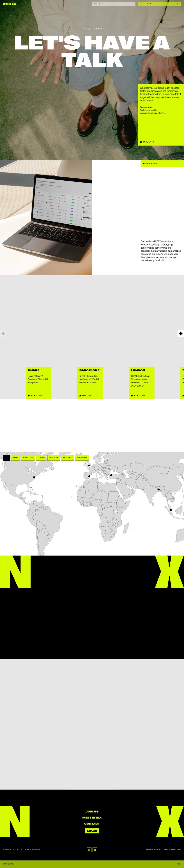Select the London office card title
Viewport: 184px width, 868px height.
click(x=138, y=370)
